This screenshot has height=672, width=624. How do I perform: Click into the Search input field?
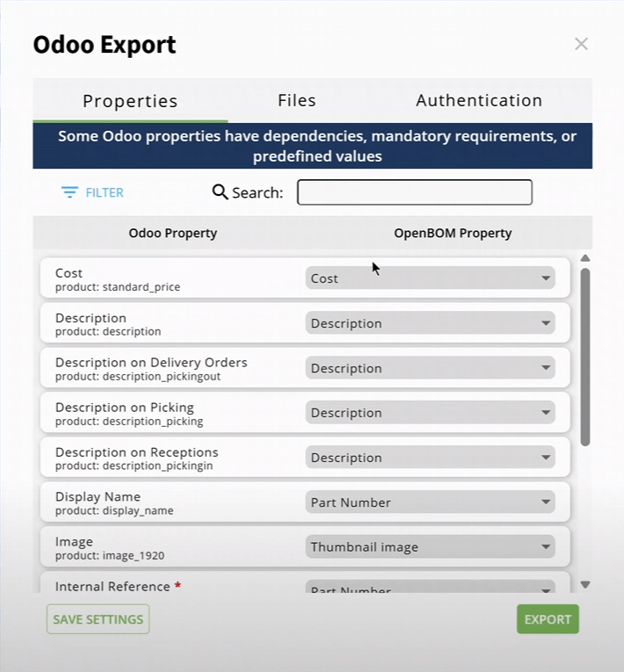pos(414,192)
